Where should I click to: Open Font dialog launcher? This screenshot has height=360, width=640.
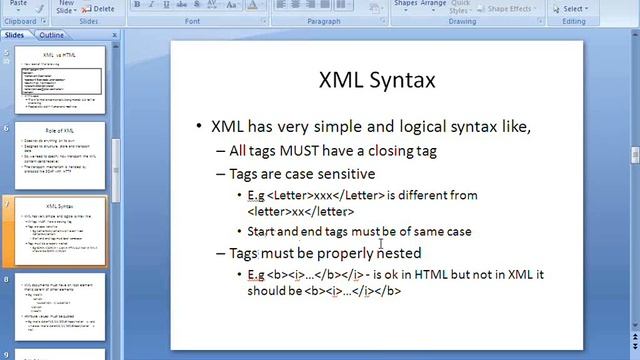[264, 21]
